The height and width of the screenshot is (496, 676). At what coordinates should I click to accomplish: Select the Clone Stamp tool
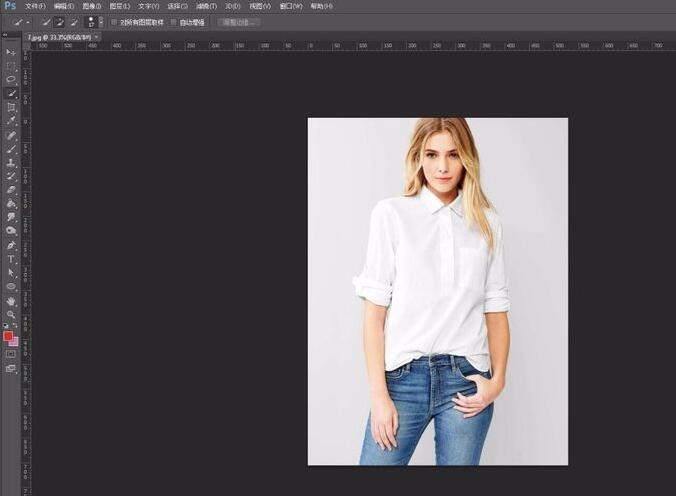[11, 162]
